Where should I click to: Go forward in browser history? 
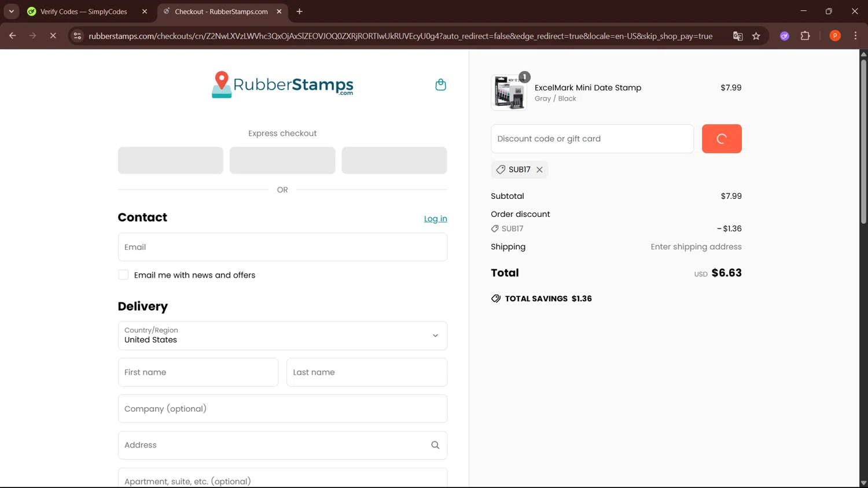click(x=32, y=36)
